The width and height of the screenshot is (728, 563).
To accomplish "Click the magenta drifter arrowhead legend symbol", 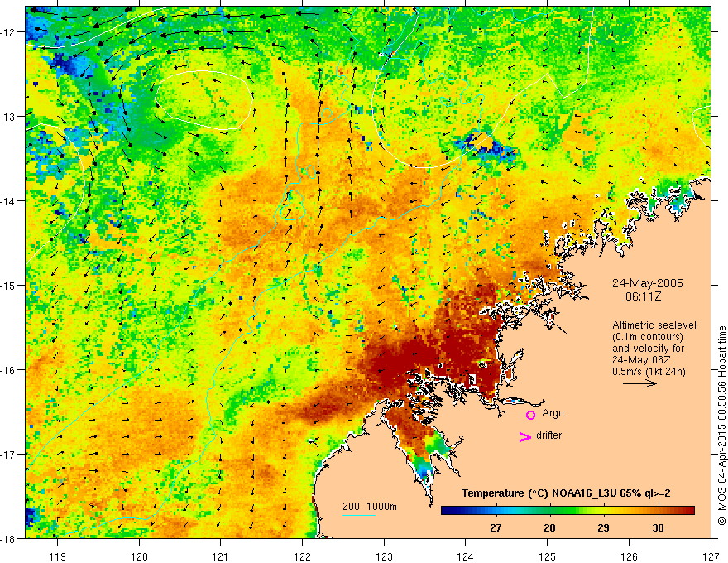I will coord(524,436).
